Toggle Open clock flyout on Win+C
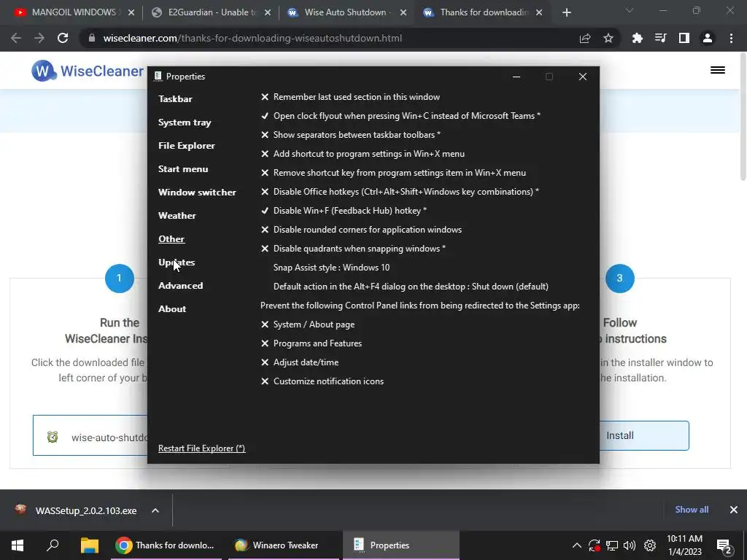The width and height of the screenshot is (747, 560). point(400,116)
